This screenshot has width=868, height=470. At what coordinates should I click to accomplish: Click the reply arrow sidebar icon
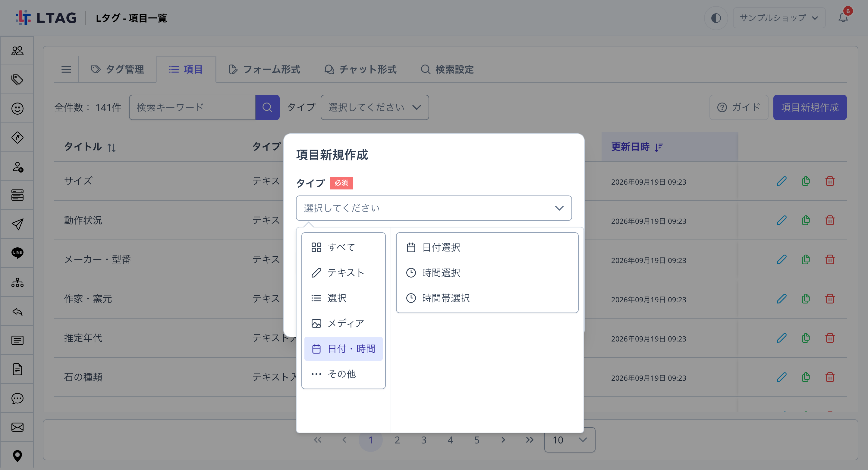[x=17, y=312]
